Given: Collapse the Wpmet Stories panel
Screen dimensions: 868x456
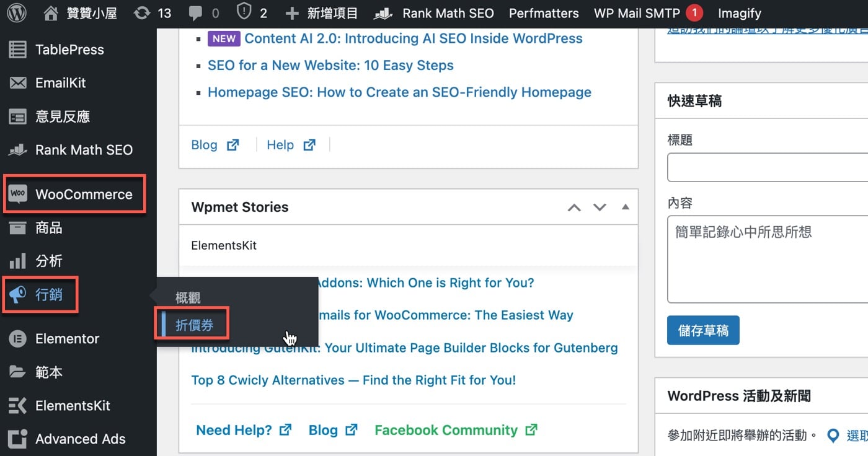Looking at the screenshot, I should [x=626, y=207].
